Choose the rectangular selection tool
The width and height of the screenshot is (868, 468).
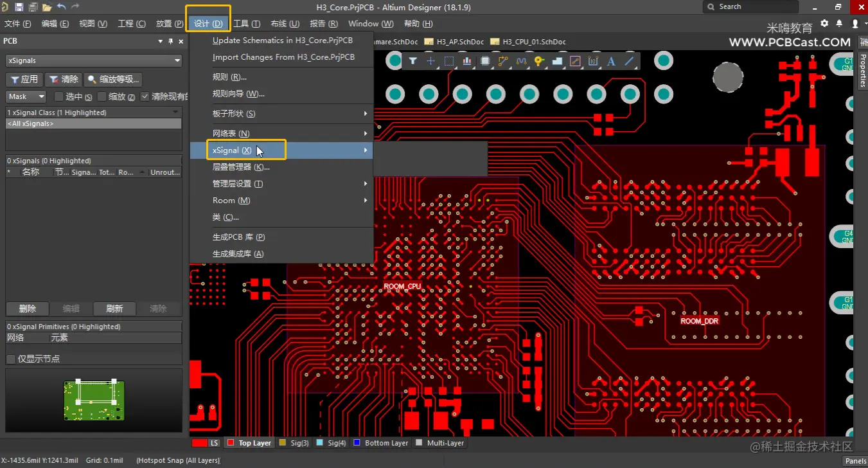(x=448, y=61)
